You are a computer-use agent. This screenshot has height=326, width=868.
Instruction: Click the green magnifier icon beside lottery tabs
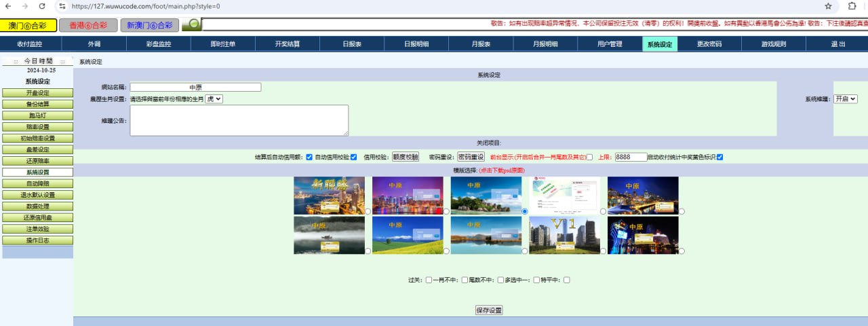tap(192, 24)
